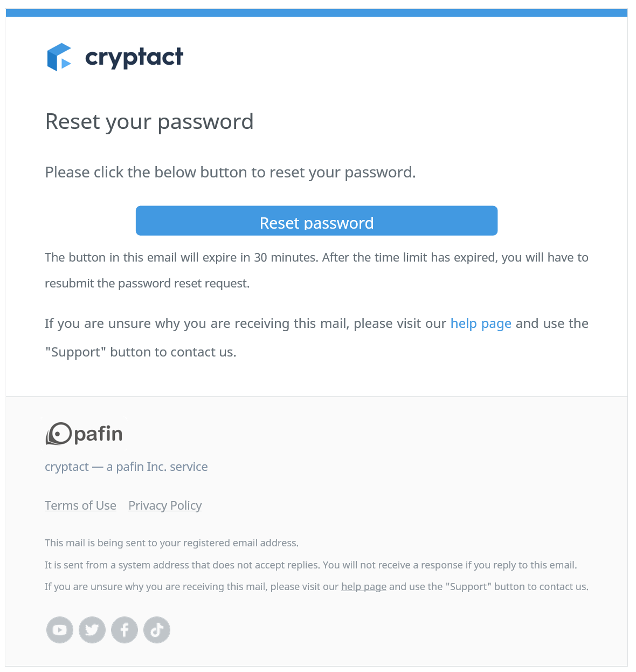Click the 'registered email address' footer line
Viewport: 636px width, 672px height.
171,543
